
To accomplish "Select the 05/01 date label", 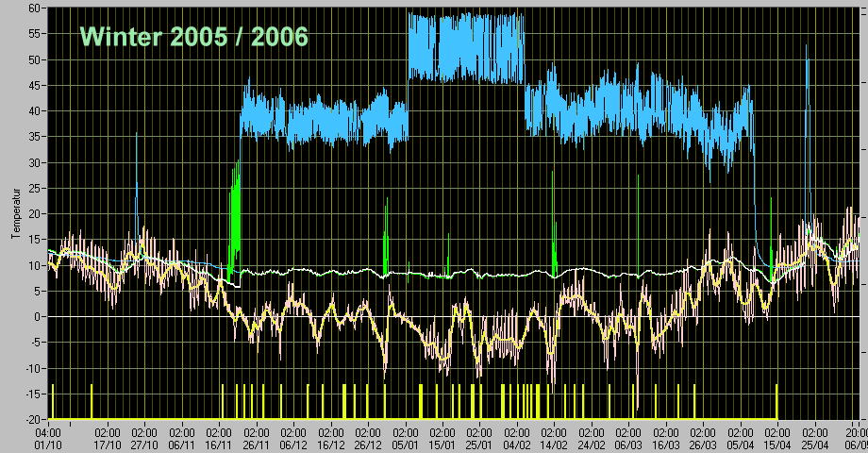I will click(406, 444).
